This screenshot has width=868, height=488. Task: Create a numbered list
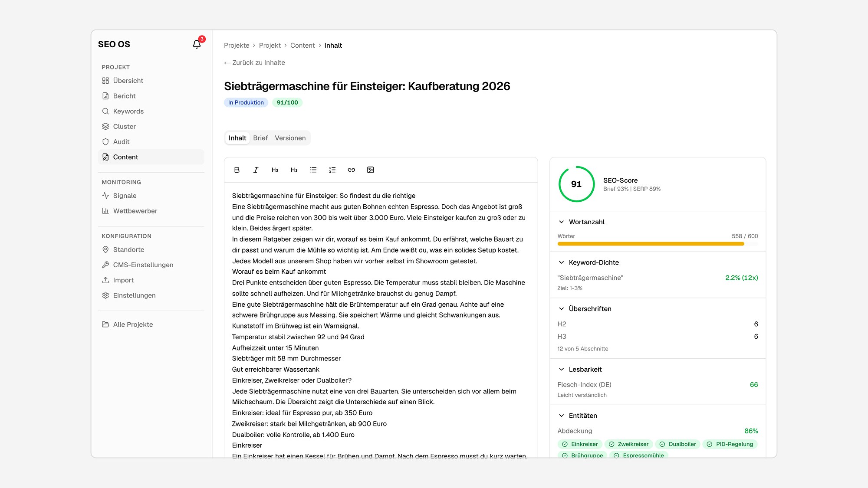tap(332, 170)
